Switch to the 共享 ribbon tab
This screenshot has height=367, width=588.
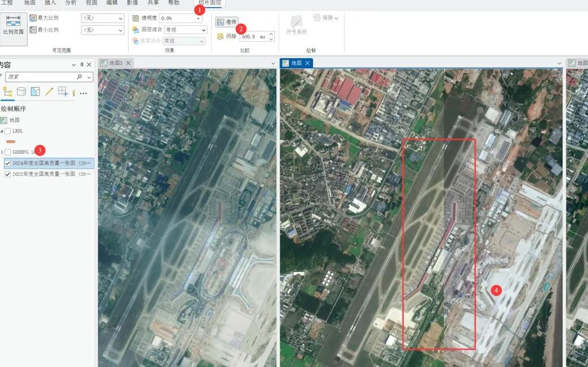tap(153, 3)
